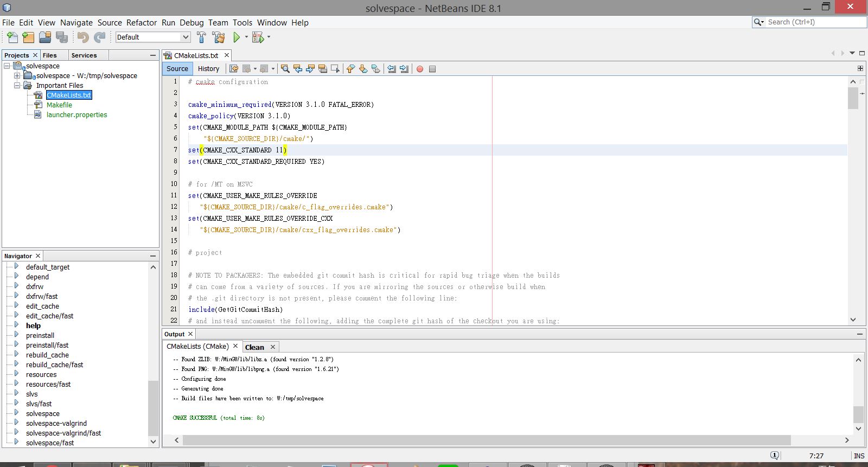The height and width of the screenshot is (467, 868).
Task: Expand solvespace - W:/tmp/solvespace folder
Action: pyautogui.click(x=17, y=75)
